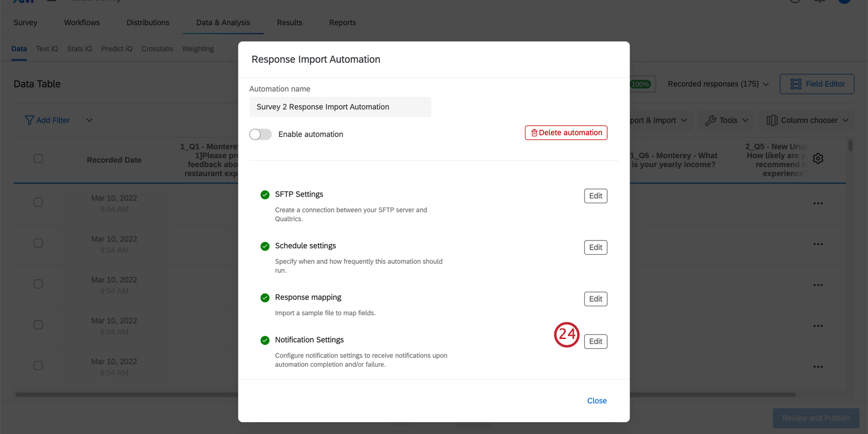Check the select-all rows checkbox
868x434 pixels.
(x=38, y=159)
